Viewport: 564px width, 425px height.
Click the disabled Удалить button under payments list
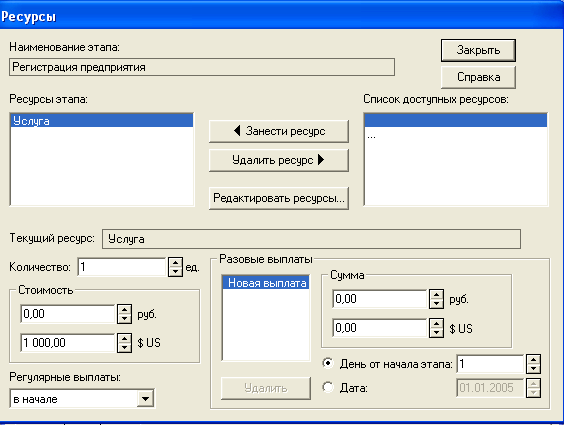(266, 388)
